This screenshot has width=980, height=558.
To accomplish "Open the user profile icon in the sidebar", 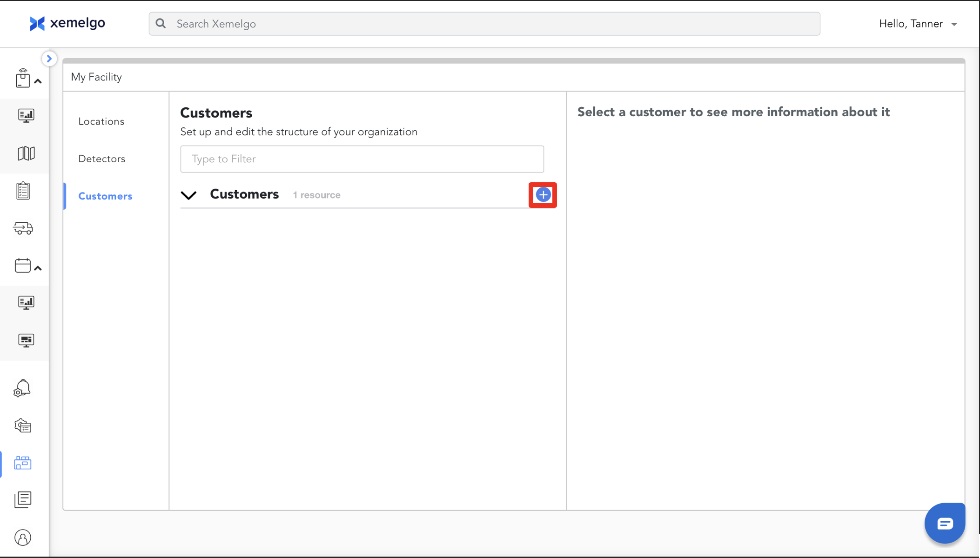I will [23, 538].
